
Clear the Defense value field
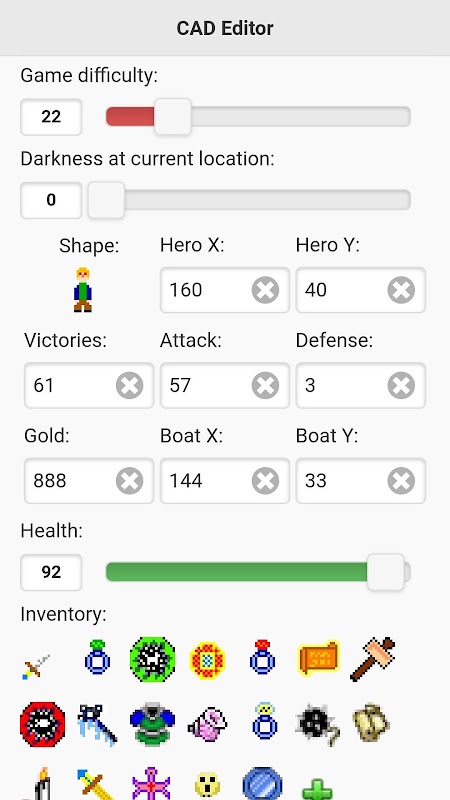401,386
